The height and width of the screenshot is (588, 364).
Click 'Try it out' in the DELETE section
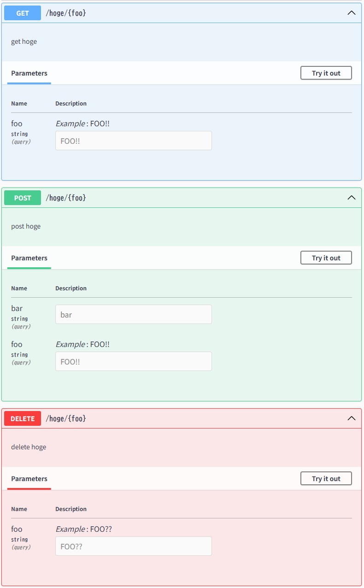[x=326, y=478]
